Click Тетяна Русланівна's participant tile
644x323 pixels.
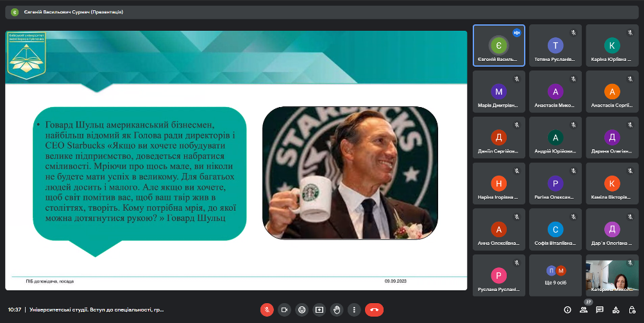[x=555, y=46]
